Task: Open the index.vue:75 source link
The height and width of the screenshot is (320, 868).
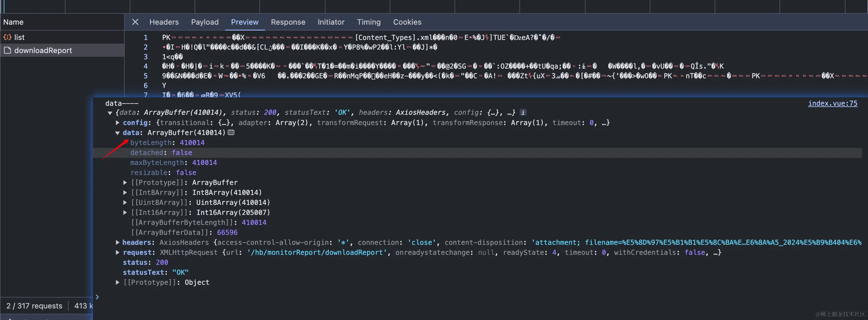Action: (832, 103)
